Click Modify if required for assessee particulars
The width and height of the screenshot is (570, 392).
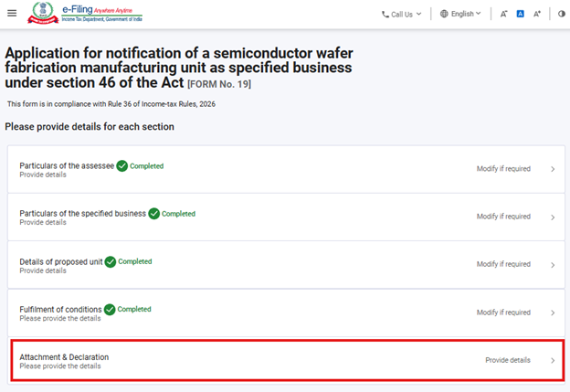(x=502, y=169)
